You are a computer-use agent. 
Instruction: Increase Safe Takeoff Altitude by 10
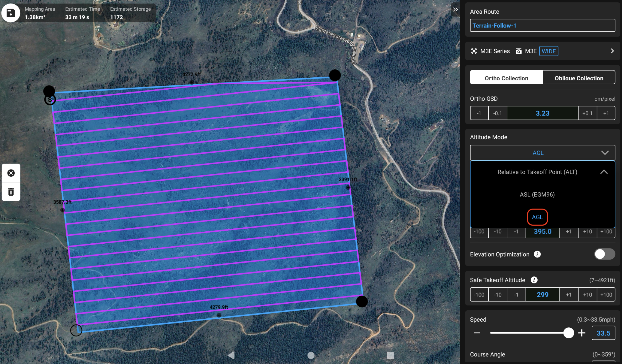(587, 294)
